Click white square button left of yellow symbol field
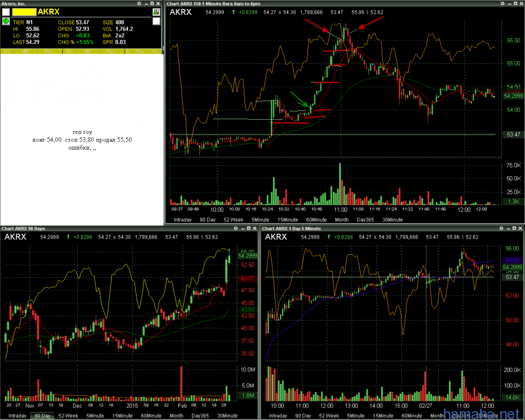Screen dimensions: 525x420 tap(5, 12)
